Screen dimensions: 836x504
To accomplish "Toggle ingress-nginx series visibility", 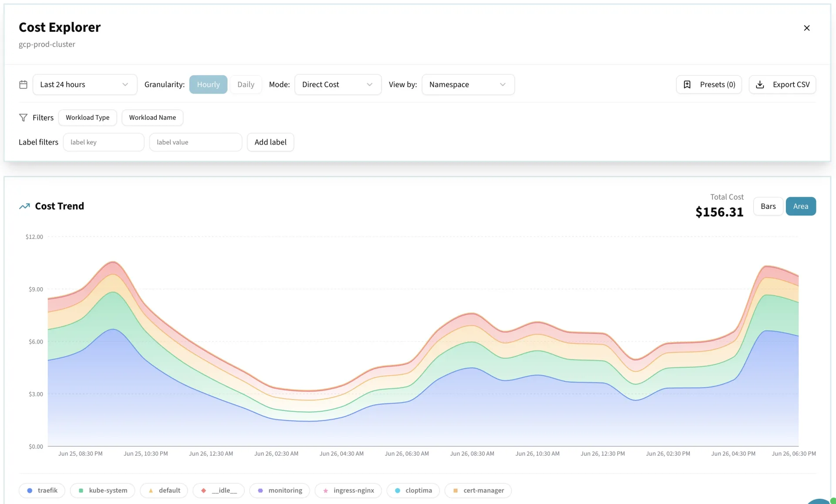I will tap(348, 491).
